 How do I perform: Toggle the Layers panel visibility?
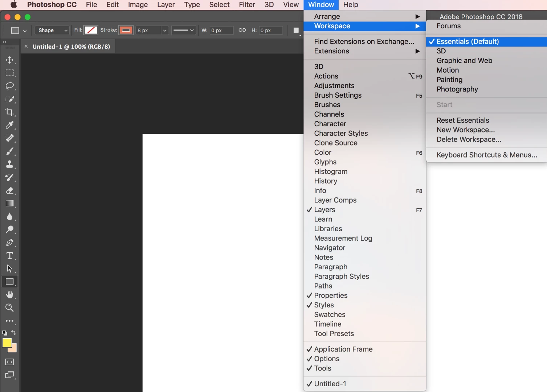[364, 210]
